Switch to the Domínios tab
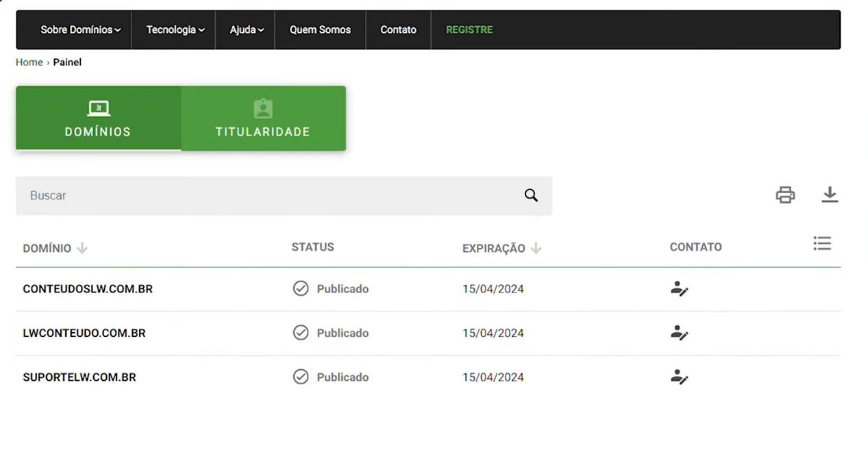Viewport: 868px width, 476px height. 98,118
